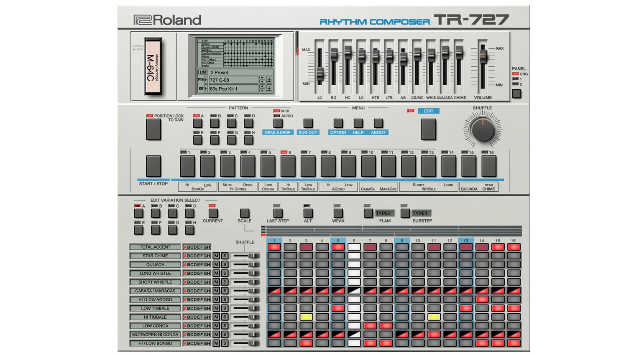Step pattern down with PTN down arrow
Image resolution: width=644 pixels, height=355 pixels.
coord(262,81)
